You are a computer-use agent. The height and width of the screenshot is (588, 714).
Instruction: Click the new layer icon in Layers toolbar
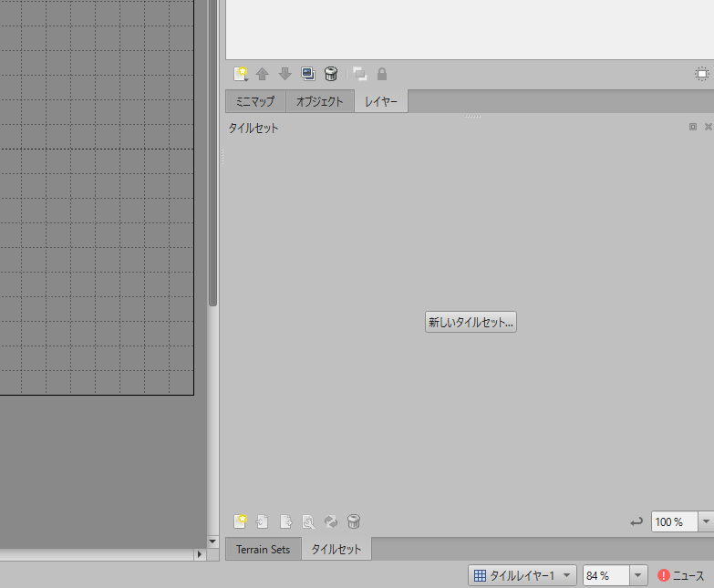tap(241, 74)
